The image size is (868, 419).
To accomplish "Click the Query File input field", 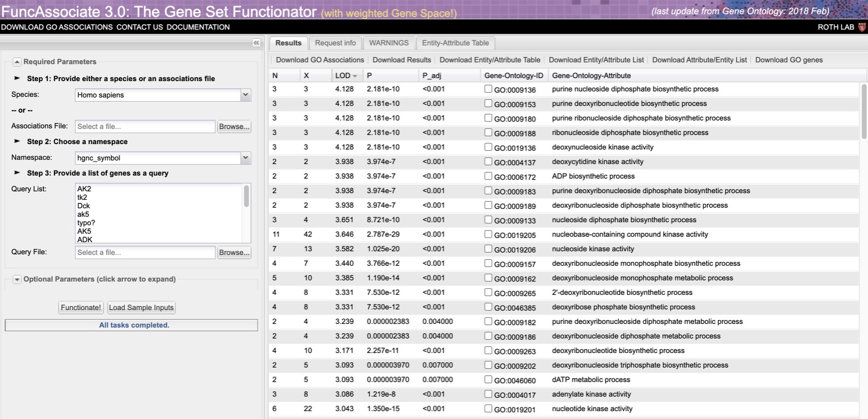I will 145,252.
